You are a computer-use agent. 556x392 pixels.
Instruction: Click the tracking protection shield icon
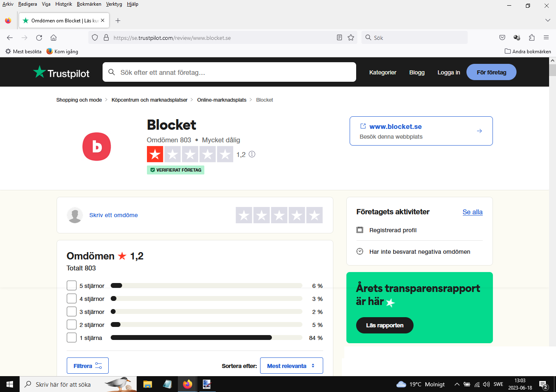(x=95, y=38)
